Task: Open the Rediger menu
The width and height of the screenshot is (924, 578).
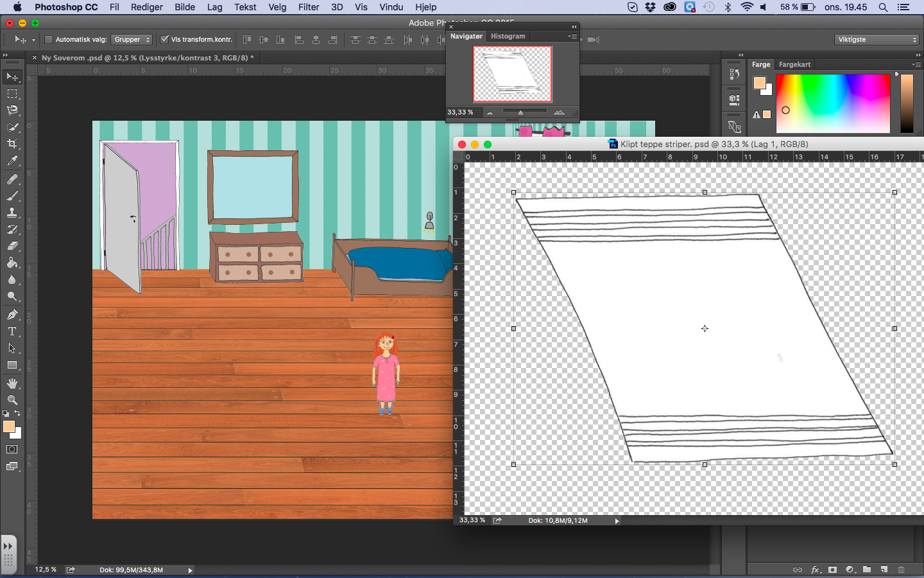Action: (147, 7)
